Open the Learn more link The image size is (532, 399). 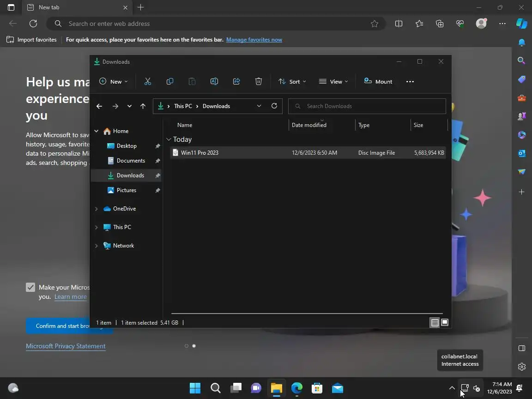pyautogui.click(x=70, y=296)
